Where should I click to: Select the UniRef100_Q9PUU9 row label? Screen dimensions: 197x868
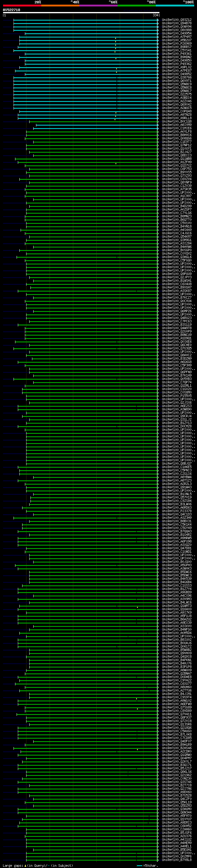tap(177, 274)
